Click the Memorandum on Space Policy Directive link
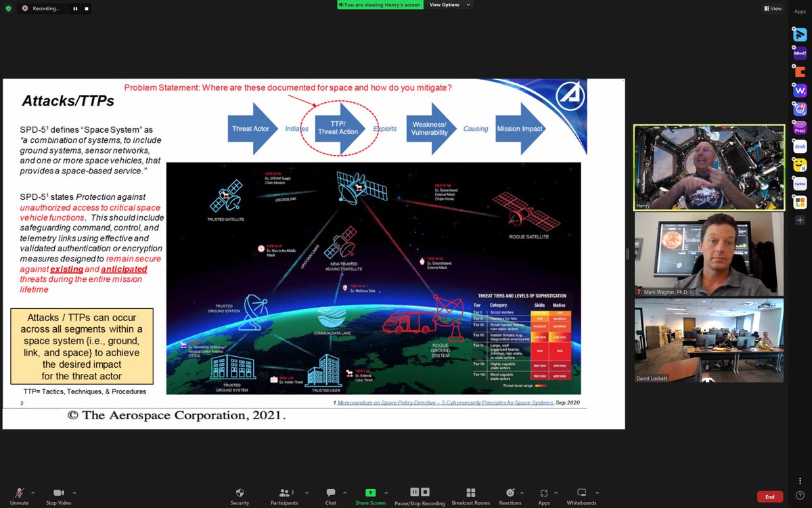The height and width of the screenshot is (508, 812). point(445,402)
